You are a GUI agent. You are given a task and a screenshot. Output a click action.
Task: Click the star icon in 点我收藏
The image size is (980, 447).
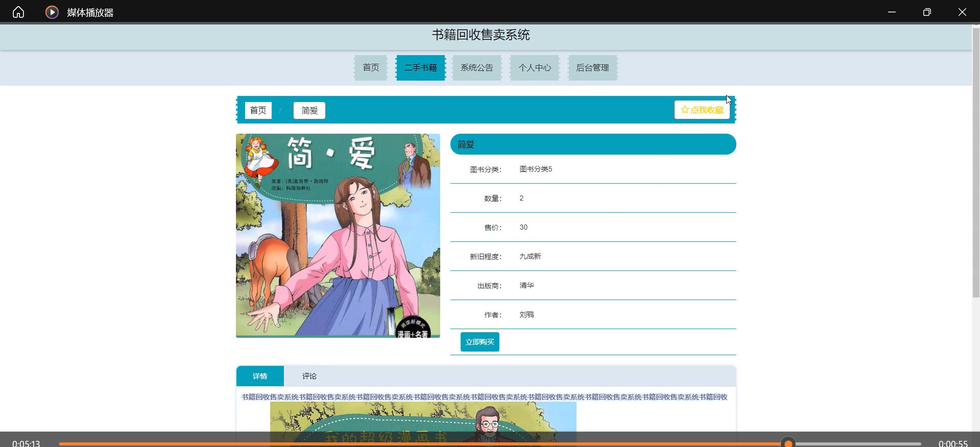coord(685,110)
